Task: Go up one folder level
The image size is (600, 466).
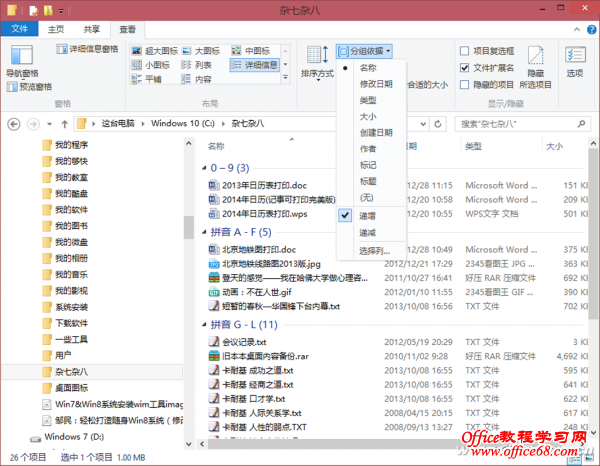Action: [x=65, y=124]
